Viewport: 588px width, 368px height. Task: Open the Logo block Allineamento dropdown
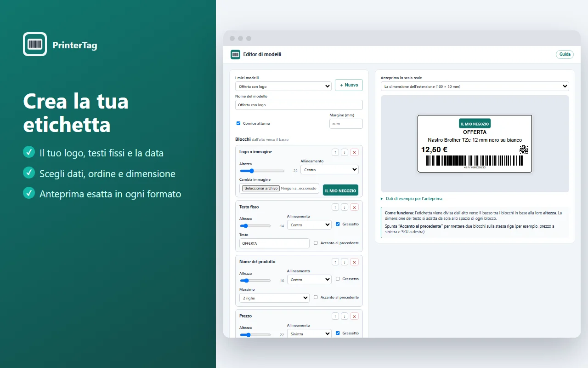pyautogui.click(x=329, y=169)
